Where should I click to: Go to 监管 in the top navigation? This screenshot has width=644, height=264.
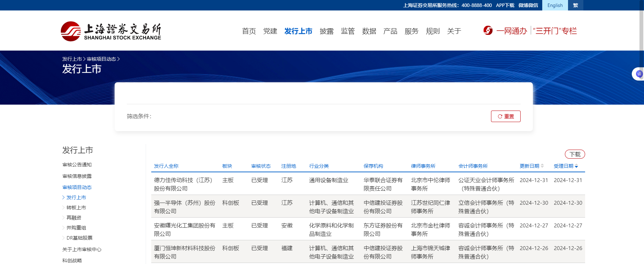point(348,31)
